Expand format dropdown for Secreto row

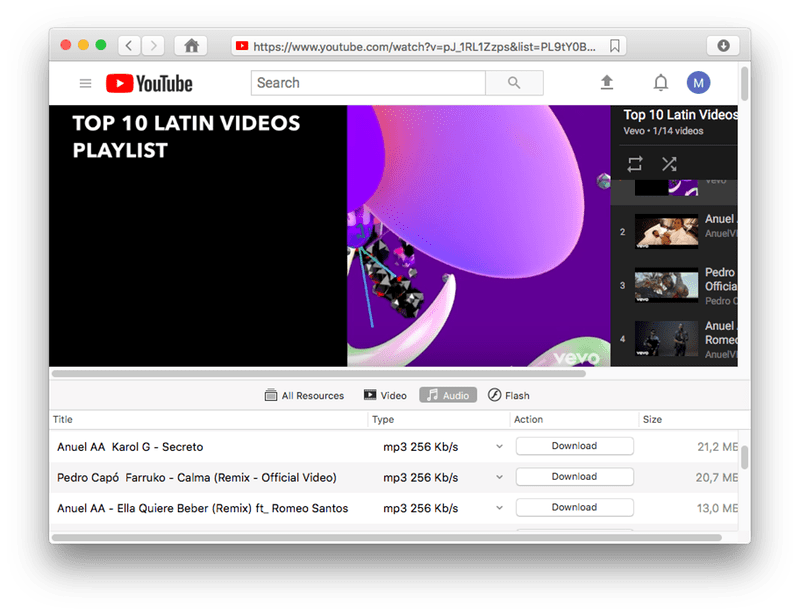click(499, 447)
